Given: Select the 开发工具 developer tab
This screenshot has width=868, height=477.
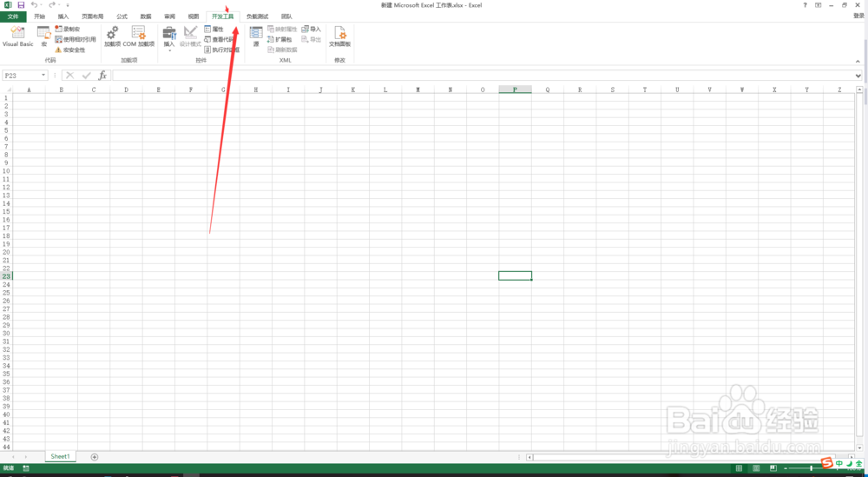Looking at the screenshot, I should [223, 17].
